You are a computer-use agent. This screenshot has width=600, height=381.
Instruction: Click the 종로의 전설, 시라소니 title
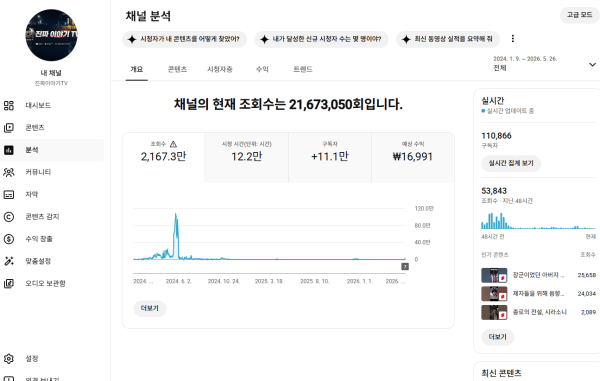click(540, 312)
